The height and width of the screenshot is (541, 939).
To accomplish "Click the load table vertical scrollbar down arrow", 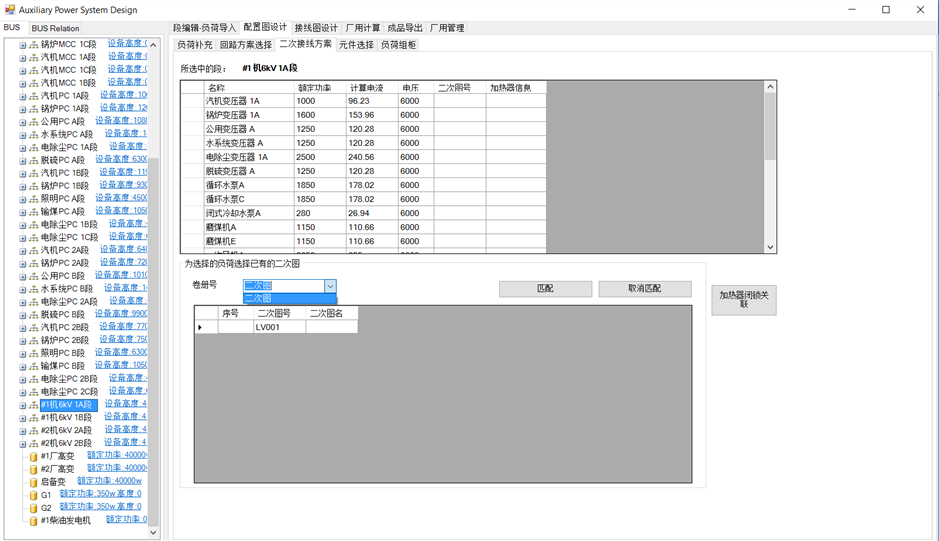I will click(770, 247).
